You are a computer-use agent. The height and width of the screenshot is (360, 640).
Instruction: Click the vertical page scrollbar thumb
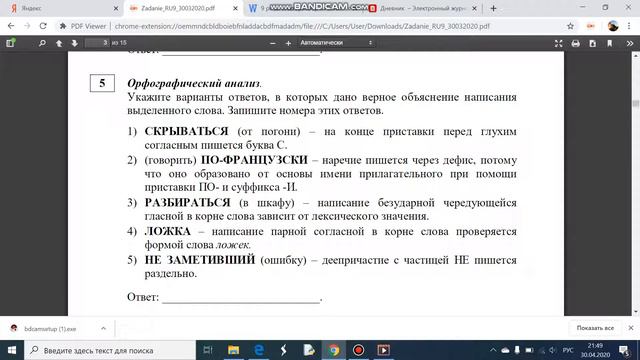[636, 103]
